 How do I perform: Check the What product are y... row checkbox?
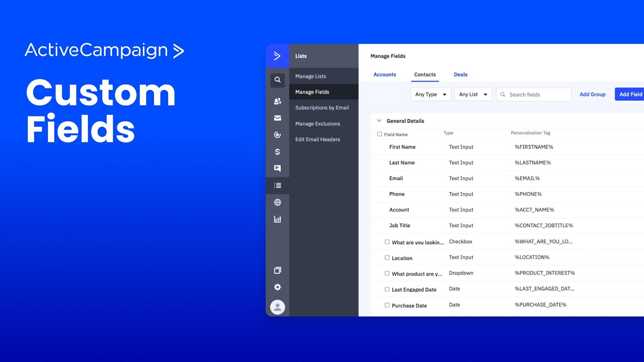[x=387, y=274]
